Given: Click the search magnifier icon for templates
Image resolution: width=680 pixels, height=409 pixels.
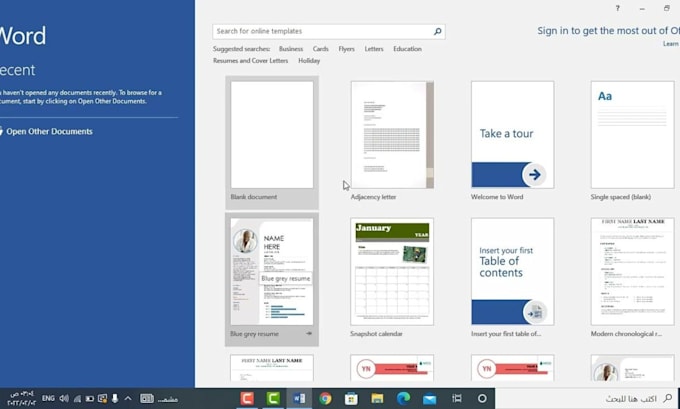Looking at the screenshot, I should [438, 31].
